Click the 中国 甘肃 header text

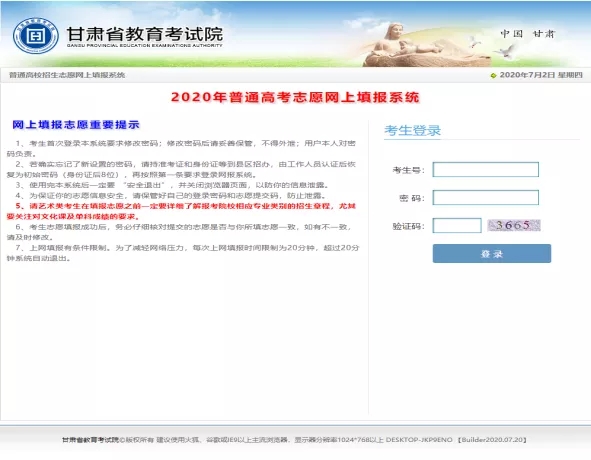[x=528, y=34]
